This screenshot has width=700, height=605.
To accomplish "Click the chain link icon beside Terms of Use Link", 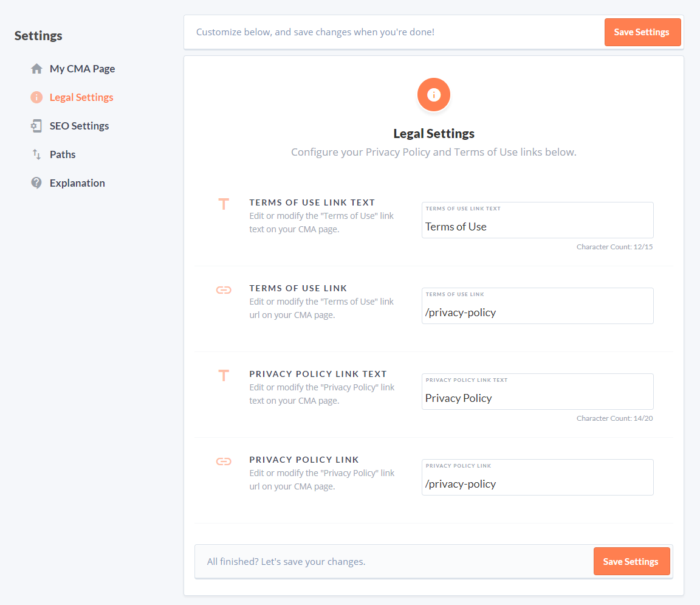I will pyautogui.click(x=224, y=290).
